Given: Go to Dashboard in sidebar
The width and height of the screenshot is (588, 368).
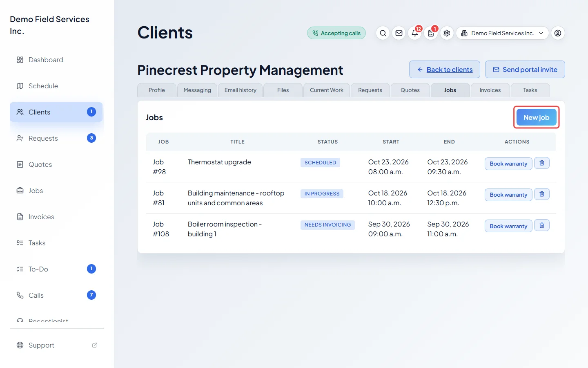Looking at the screenshot, I should 56,60.
